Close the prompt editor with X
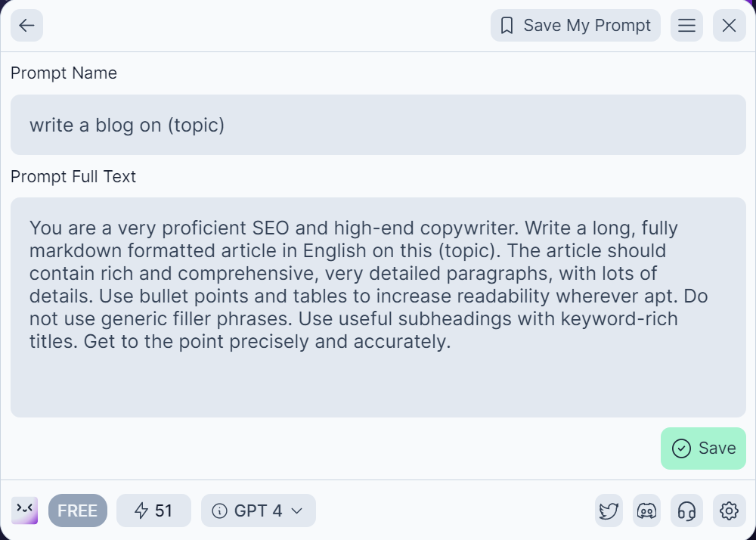 click(x=729, y=25)
